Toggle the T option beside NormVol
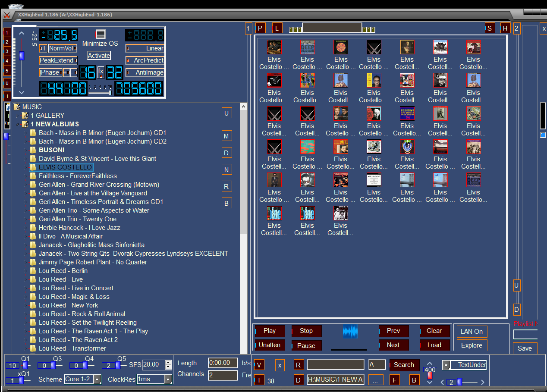Viewport: 547px width, 392px height. (43, 48)
